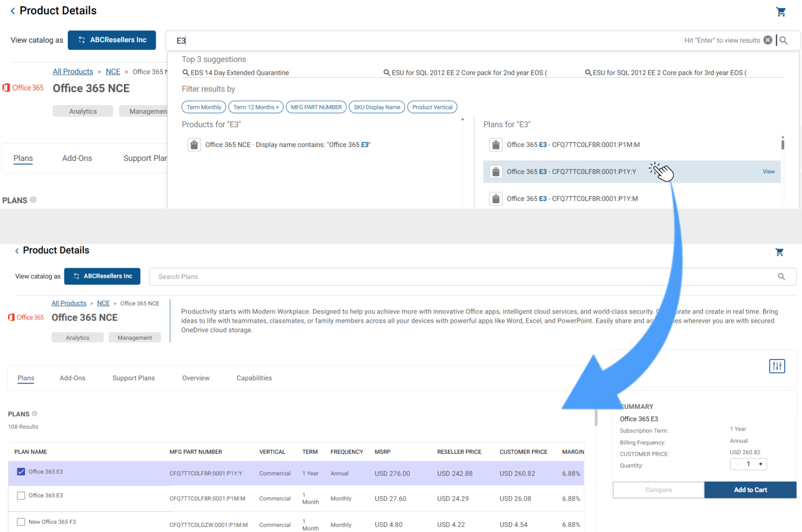Click the bag icon for plan CFQ7TTC0LF8R:0001:P1M:M

pos(495,145)
